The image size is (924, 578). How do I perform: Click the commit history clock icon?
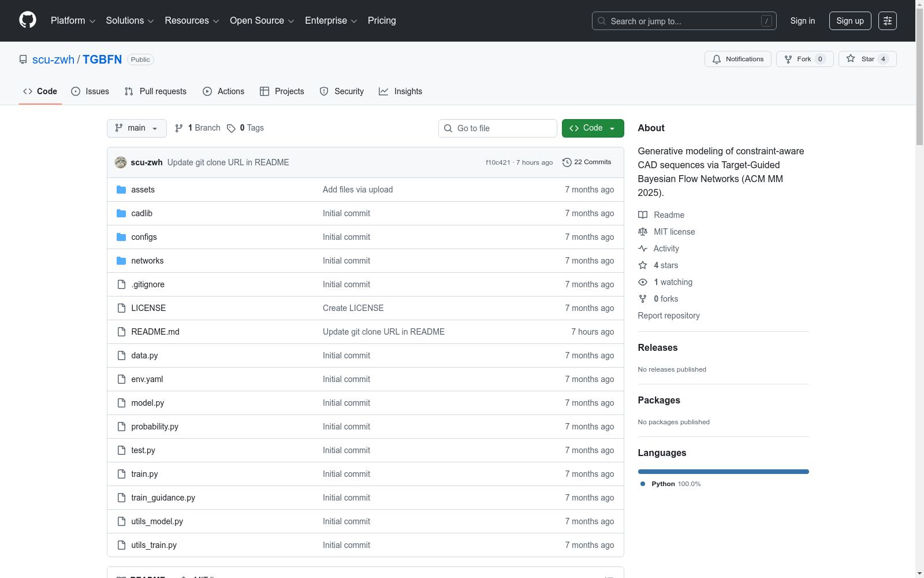coord(567,162)
